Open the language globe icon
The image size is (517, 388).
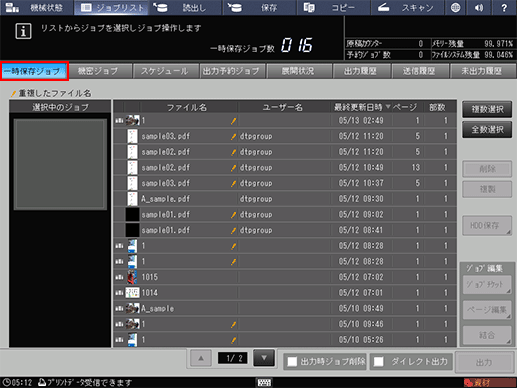coord(455,7)
